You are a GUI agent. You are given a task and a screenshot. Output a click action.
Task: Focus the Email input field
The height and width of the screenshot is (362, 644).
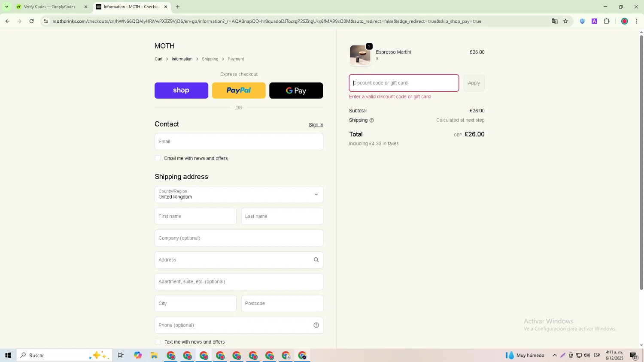[x=239, y=142]
